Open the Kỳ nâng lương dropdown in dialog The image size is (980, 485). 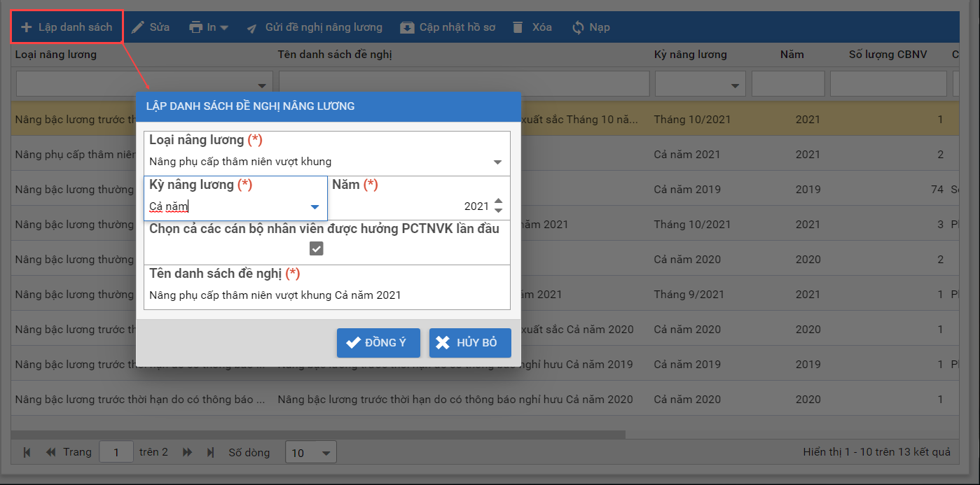(315, 207)
